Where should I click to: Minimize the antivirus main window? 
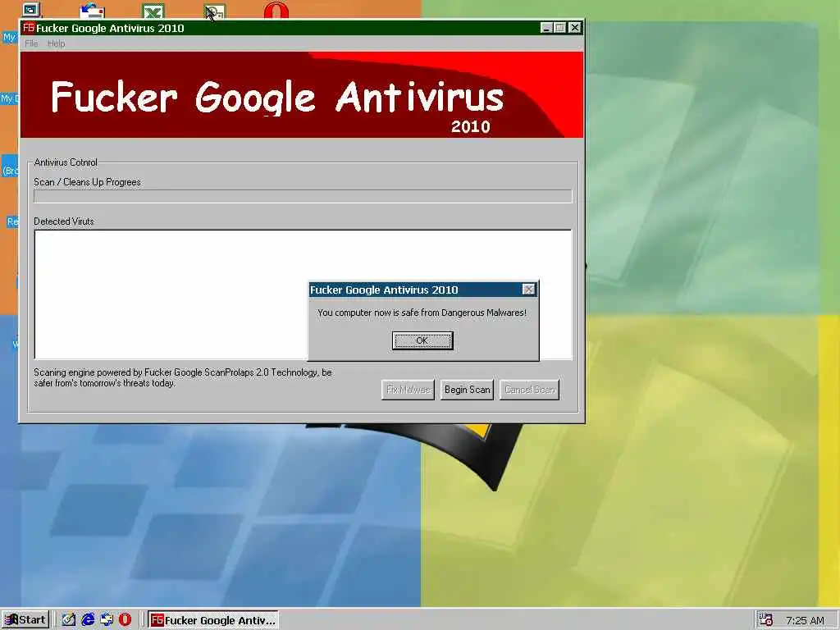click(546, 28)
